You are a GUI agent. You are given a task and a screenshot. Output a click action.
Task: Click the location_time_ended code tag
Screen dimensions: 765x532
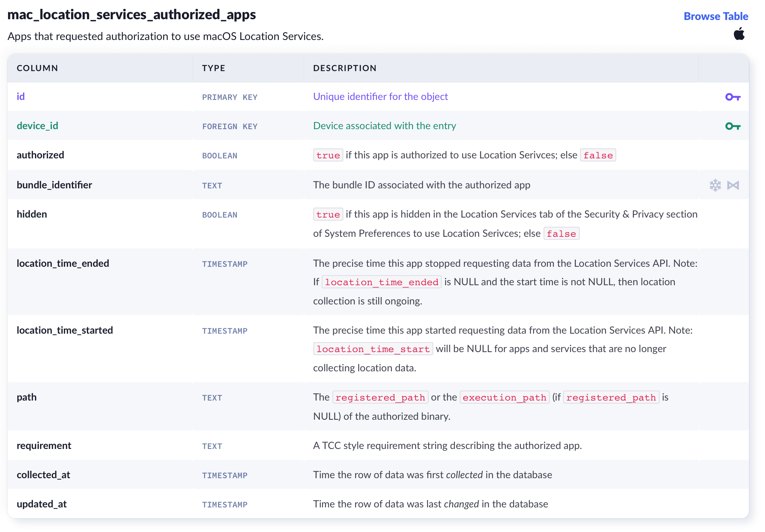click(381, 282)
